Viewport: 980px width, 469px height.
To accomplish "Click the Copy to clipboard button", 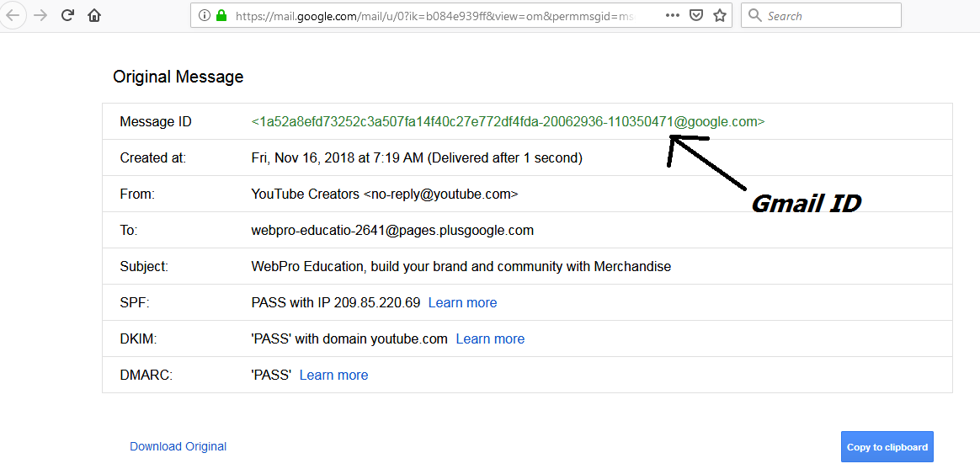I will pyautogui.click(x=887, y=447).
